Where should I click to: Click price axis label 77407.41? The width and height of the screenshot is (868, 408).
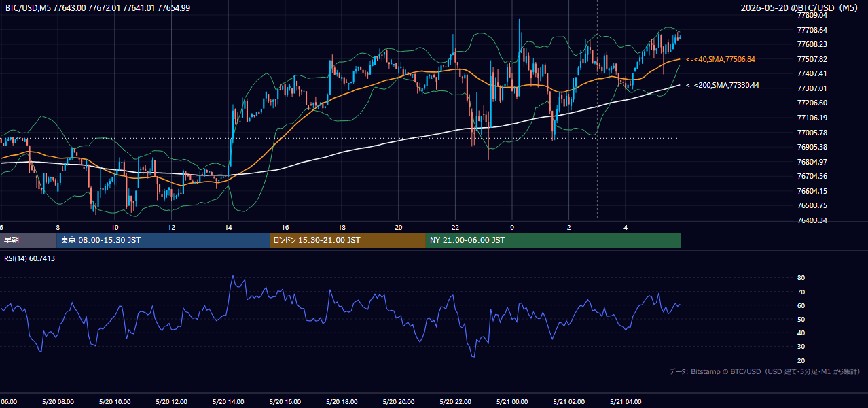click(813, 73)
